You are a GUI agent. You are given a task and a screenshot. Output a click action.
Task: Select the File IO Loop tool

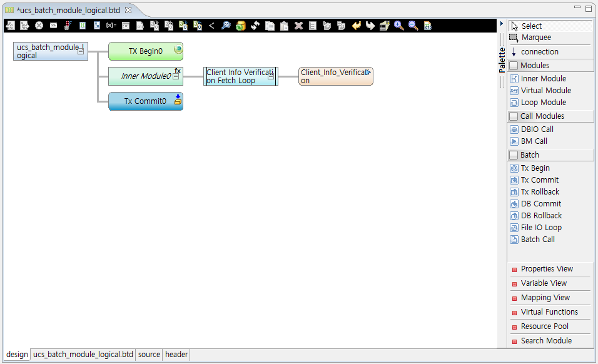tap(542, 227)
